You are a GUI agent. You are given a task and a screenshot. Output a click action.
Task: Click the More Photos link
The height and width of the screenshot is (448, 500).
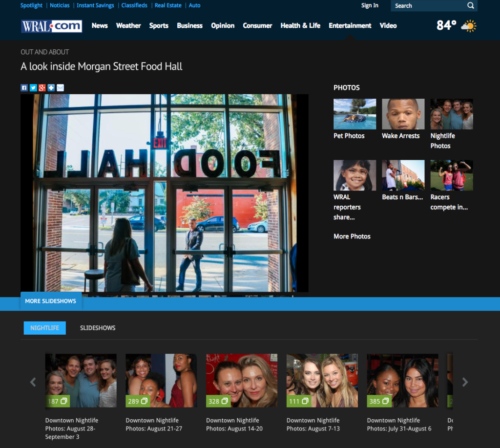coord(352,236)
